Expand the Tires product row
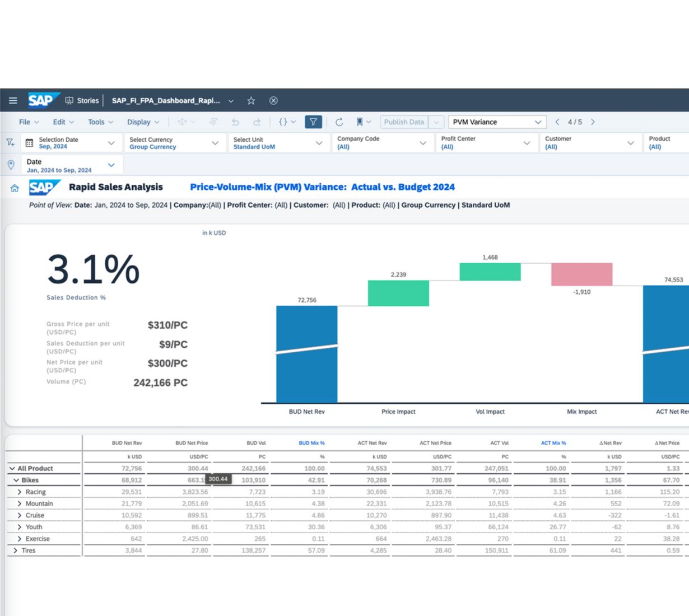Viewport: 689px width, 616px height. 15,551
